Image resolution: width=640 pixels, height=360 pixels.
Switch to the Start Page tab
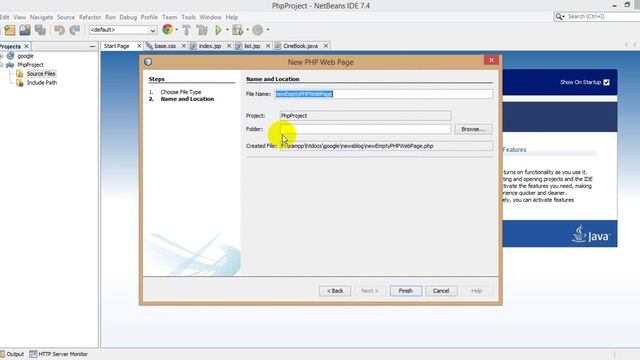(x=117, y=46)
